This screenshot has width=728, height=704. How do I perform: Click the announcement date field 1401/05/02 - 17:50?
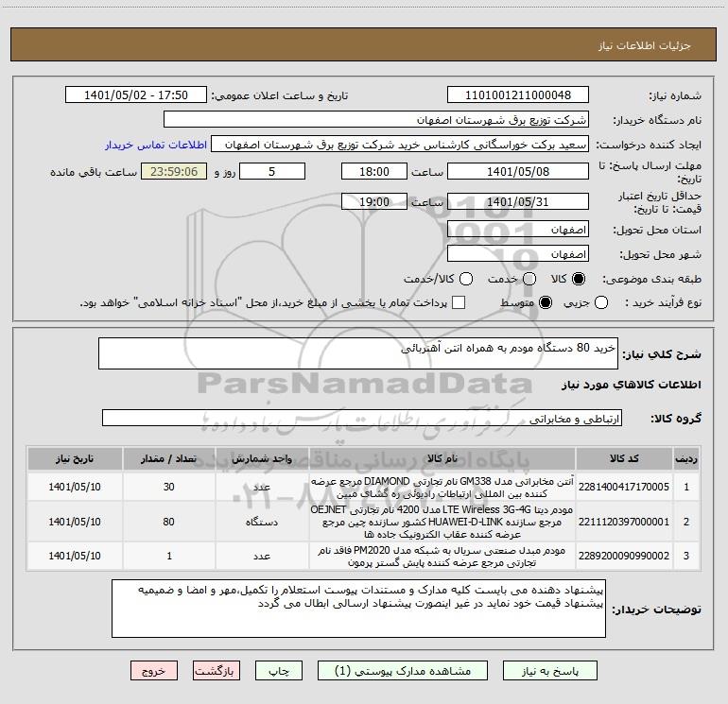coord(136,95)
